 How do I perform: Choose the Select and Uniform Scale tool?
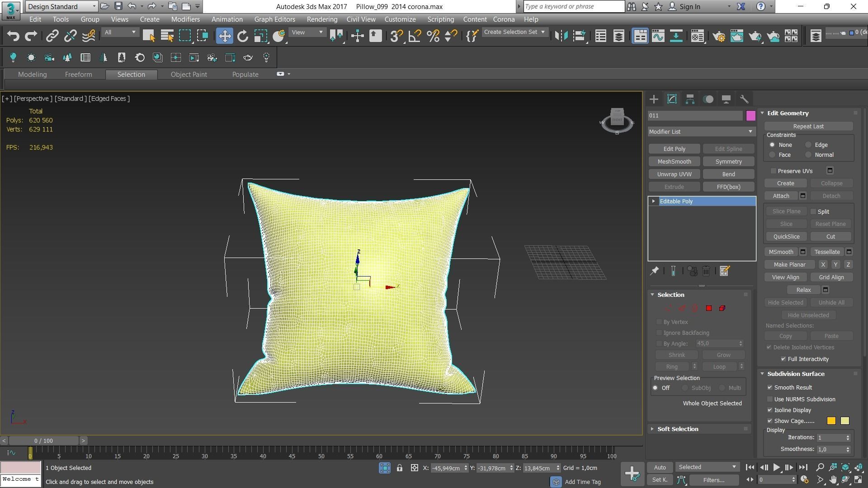point(261,36)
